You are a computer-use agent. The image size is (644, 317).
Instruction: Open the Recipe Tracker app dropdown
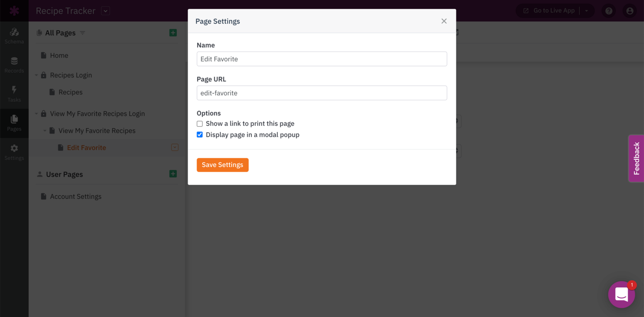point(106,11)
